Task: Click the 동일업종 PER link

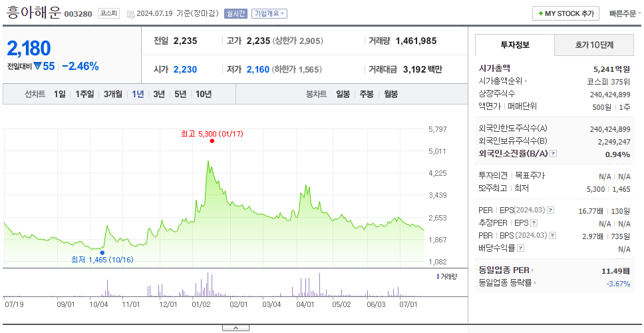Action: point(504,270)
